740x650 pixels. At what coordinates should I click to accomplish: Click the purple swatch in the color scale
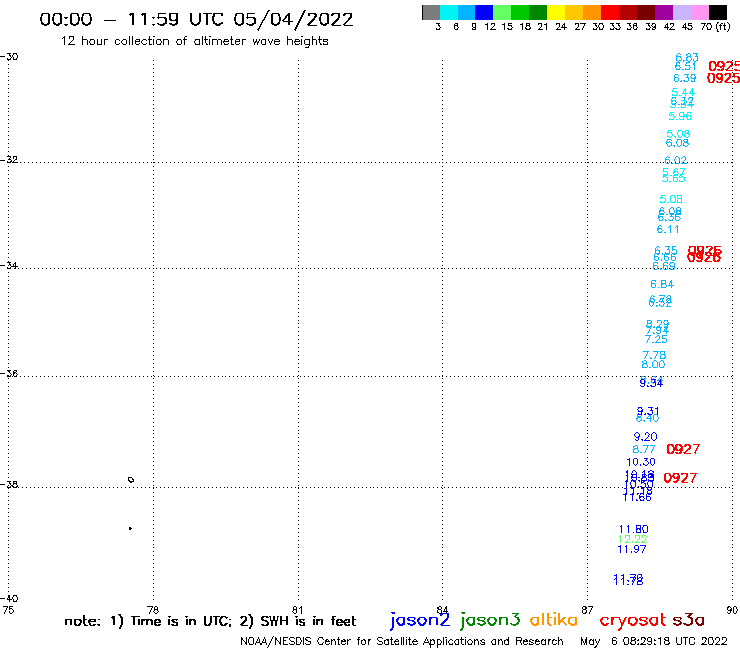664,12
